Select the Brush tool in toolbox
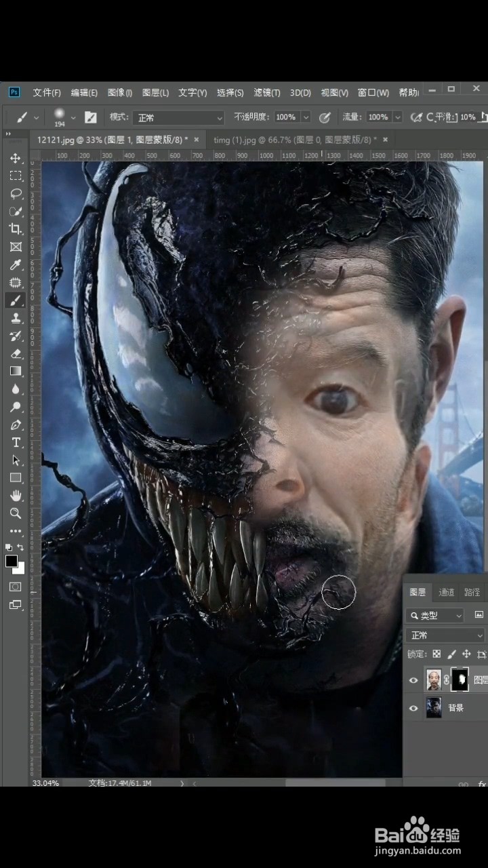 (x=16, y=300)
